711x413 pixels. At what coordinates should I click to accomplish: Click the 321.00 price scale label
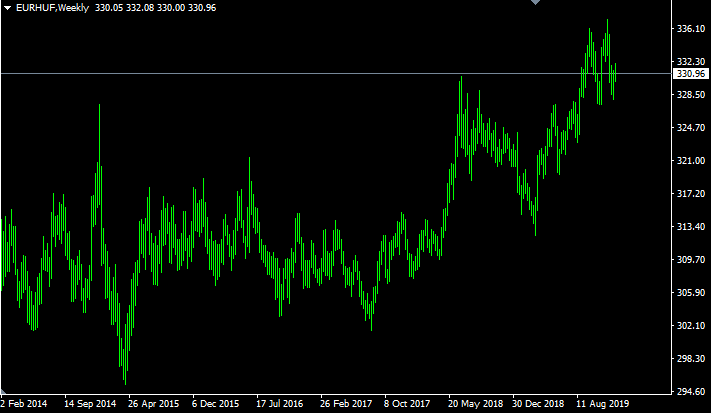coord(691,160)
